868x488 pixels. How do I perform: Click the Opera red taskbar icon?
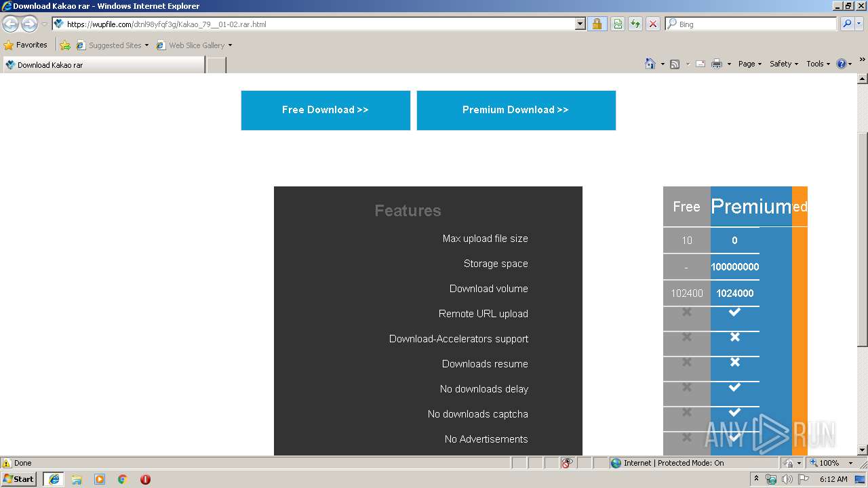(x=145, y=479)
